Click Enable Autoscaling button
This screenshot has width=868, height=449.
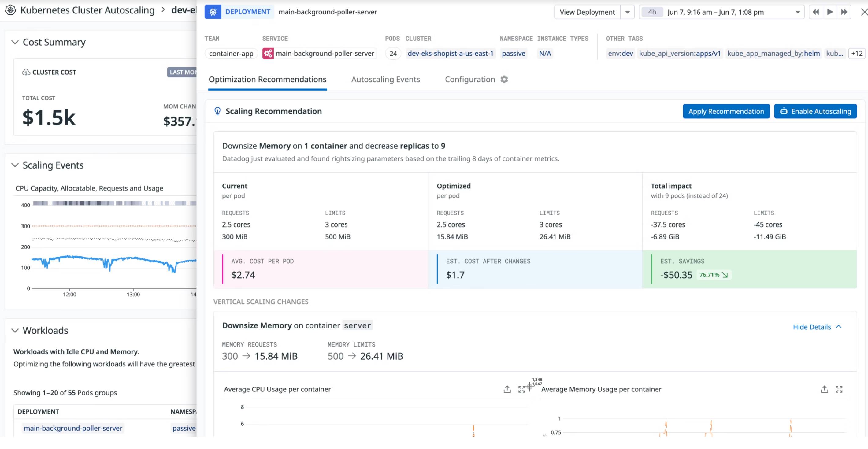pos(815,111)
